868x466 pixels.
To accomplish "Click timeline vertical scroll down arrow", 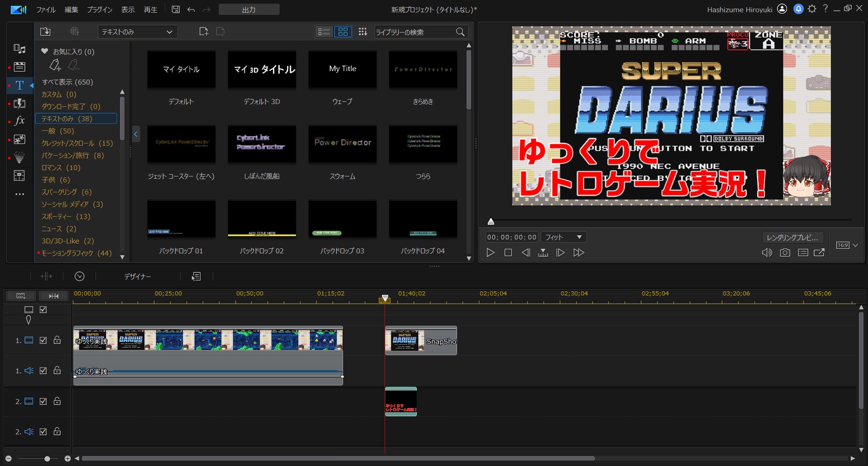I will click(x=861, y=450).
